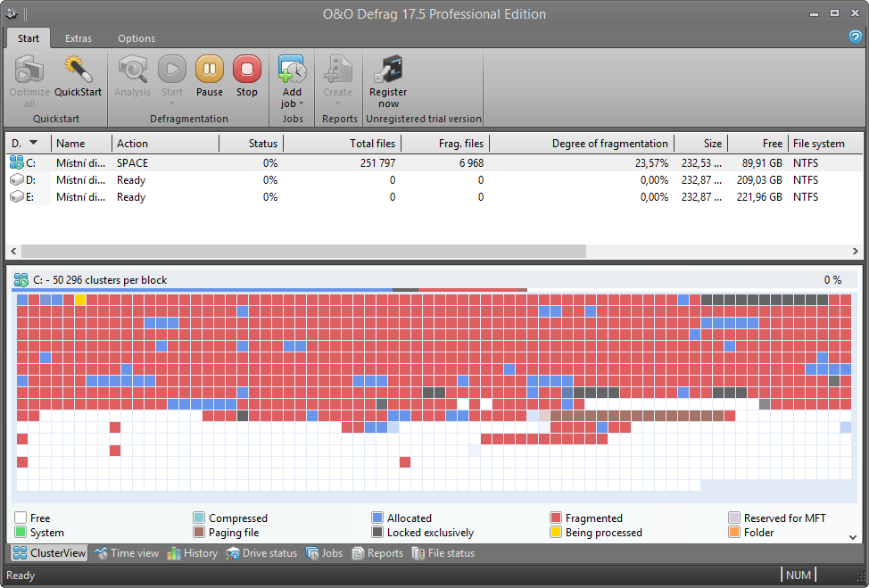The width and height of the screenshot is (869, 588).
Task: Sort by Total files column
Action: point(342,143)
